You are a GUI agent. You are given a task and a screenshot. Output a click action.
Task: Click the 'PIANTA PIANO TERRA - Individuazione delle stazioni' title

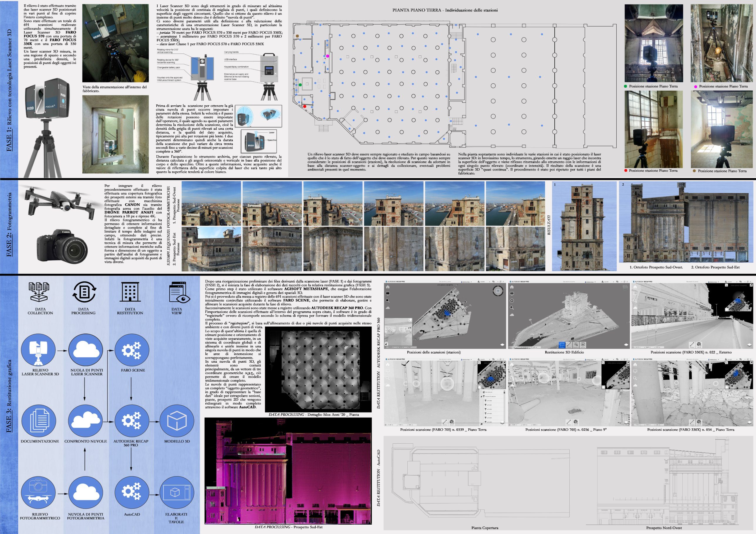(x=445, y=10)
